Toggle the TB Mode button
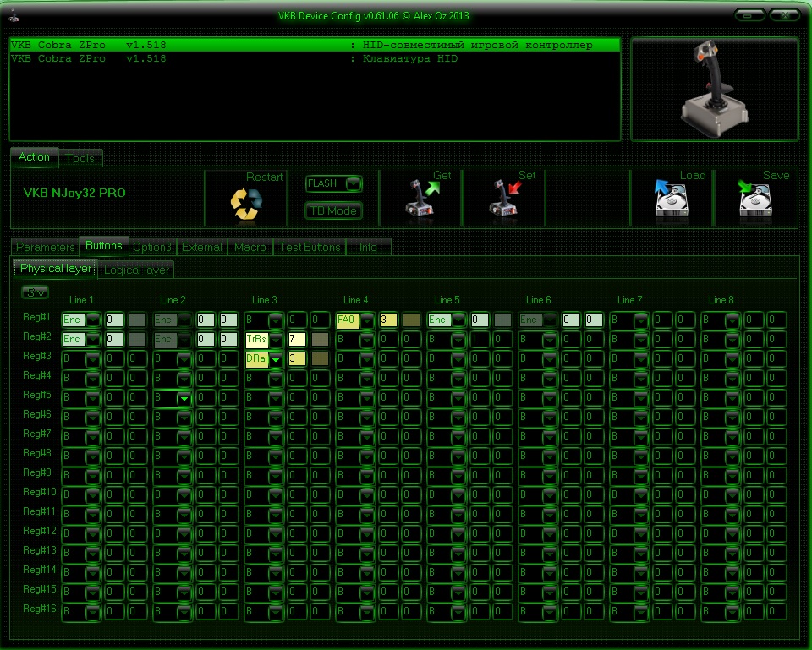The image size is (812, 650). point(333,210)
